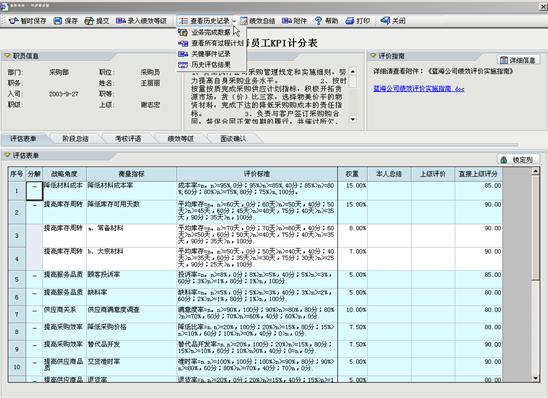The image size is (548, 398).
Task: Click the 权重 column header
Action: tap(352, 174)
